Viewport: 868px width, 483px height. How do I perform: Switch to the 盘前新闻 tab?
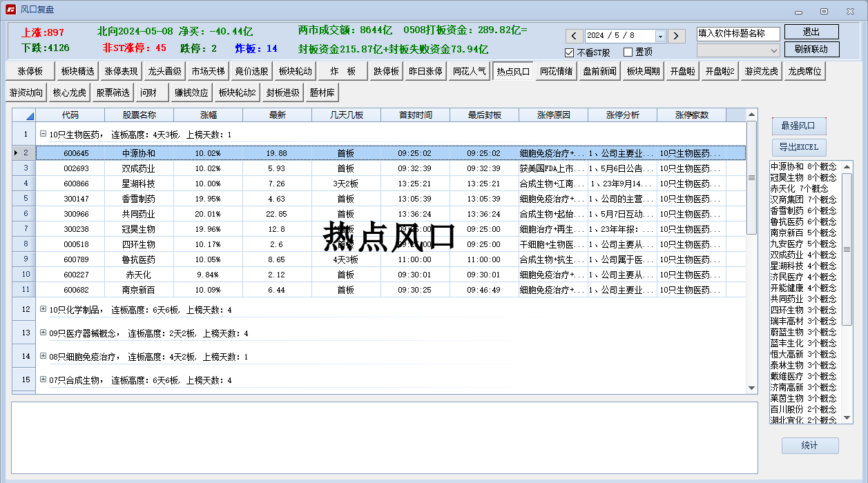(x=600, y=72)
